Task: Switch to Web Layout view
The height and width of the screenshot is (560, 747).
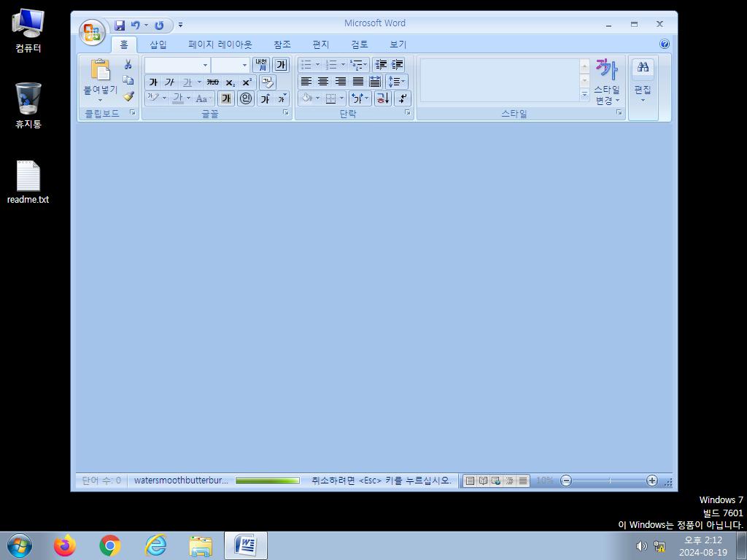Action: (496, 481)
